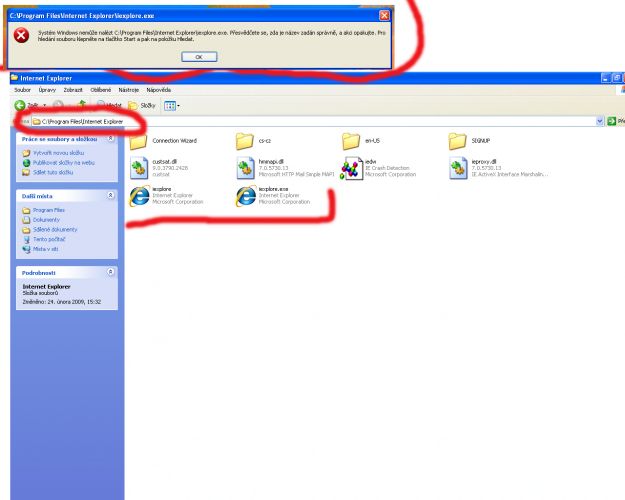This screenshot has width=625, height=500.
Task: Click OK in the error dialog
Action: (199, 57)
